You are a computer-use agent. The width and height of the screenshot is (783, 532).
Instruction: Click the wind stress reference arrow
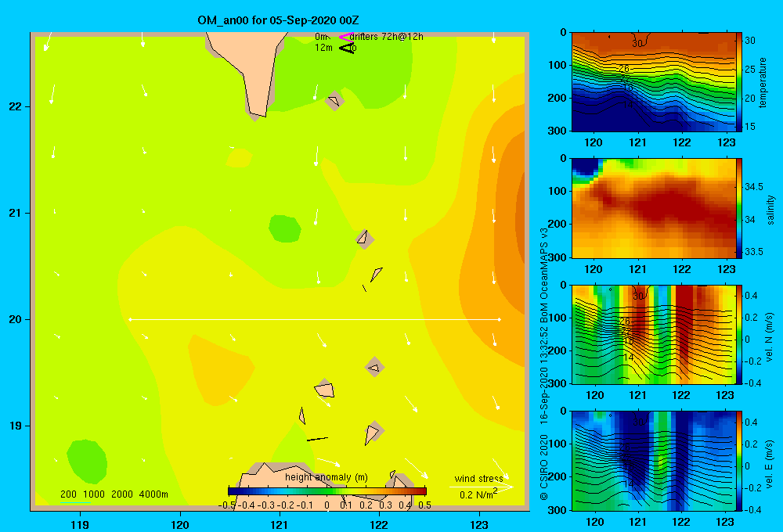pyautogui.click(x=481, y=487)
